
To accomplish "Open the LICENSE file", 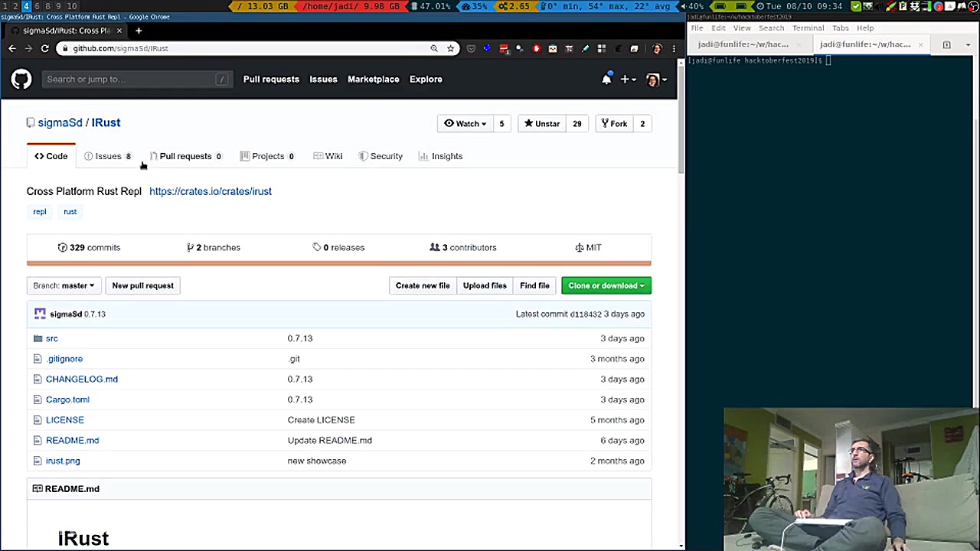I will click(65, 420).
